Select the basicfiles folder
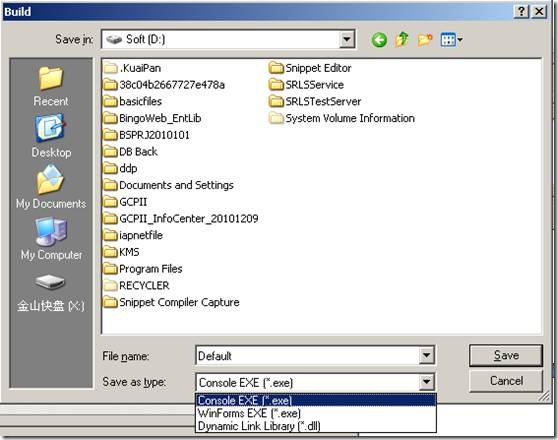 [132, 101]
